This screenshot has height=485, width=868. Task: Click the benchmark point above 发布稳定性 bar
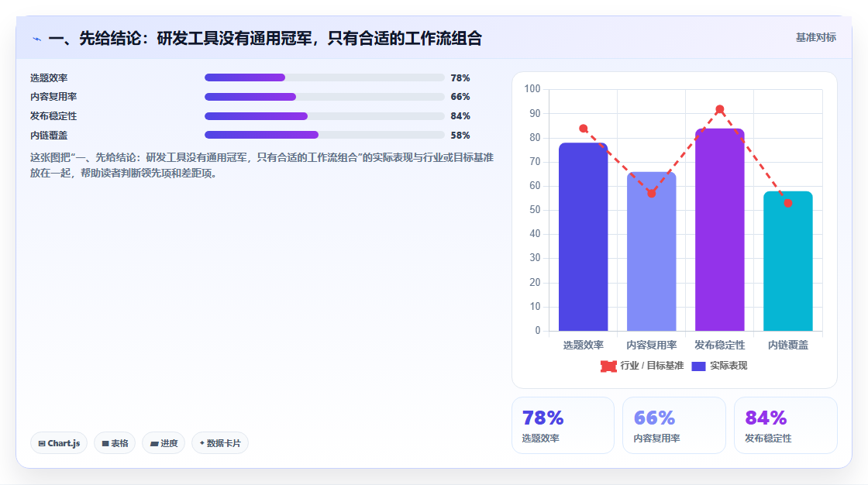(720, 109)
